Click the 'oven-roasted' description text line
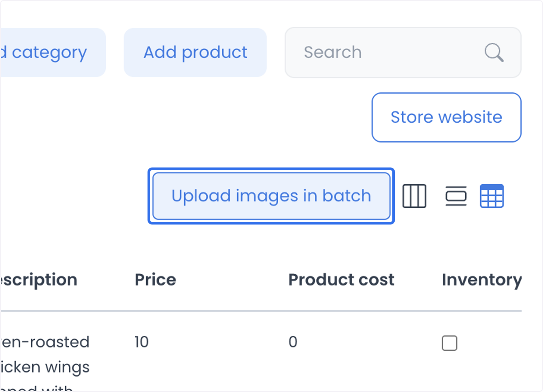The image size is (543, 392). point(45,342)
